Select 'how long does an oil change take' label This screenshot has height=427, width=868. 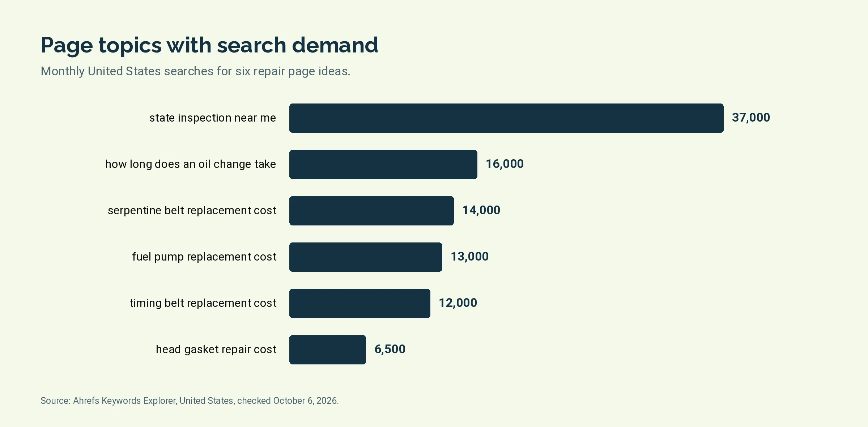coord(191,164)
